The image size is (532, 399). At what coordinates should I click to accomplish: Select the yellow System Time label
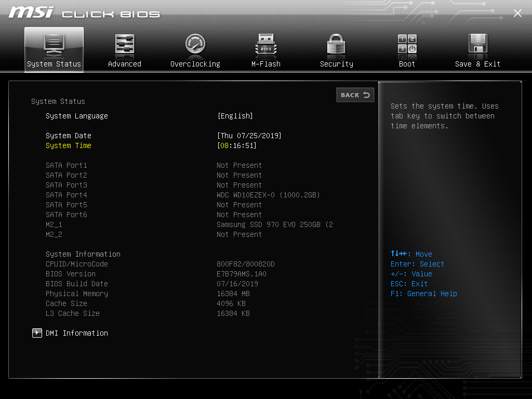click(x=69, y=145)
